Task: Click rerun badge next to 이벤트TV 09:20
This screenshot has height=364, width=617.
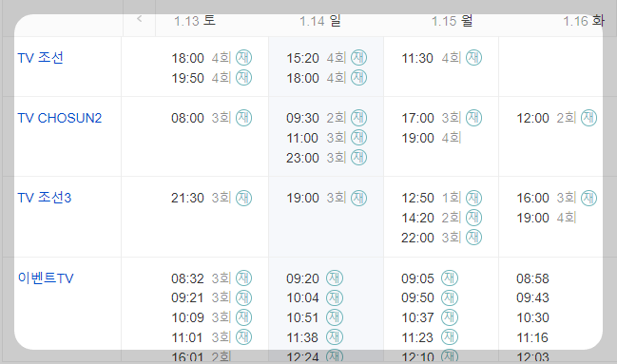Action: tap(335, 278)
